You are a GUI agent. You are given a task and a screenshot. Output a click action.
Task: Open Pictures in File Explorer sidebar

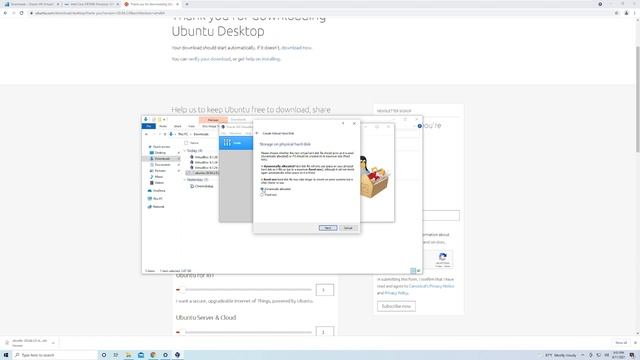[158, 171]
